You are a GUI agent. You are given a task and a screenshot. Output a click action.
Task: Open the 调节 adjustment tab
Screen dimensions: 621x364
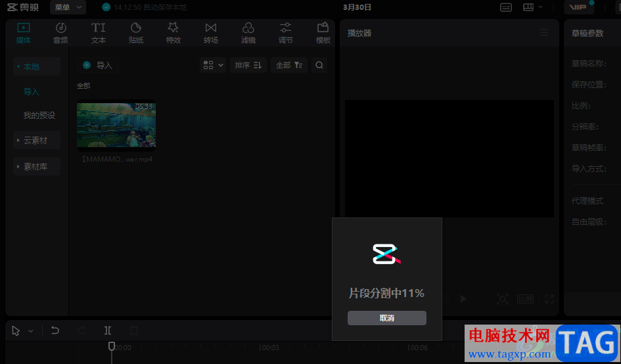286,34
